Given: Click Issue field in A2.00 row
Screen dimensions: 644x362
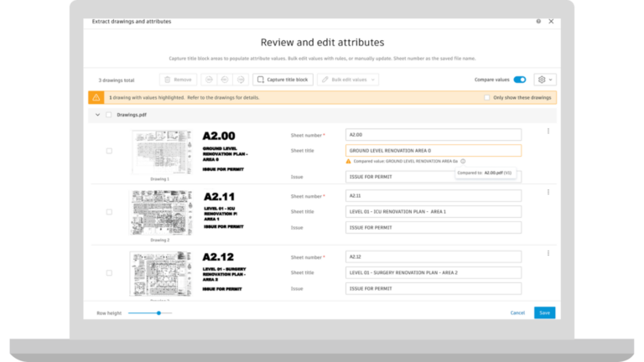Looking at the screenshot, I should click(434, 177).
